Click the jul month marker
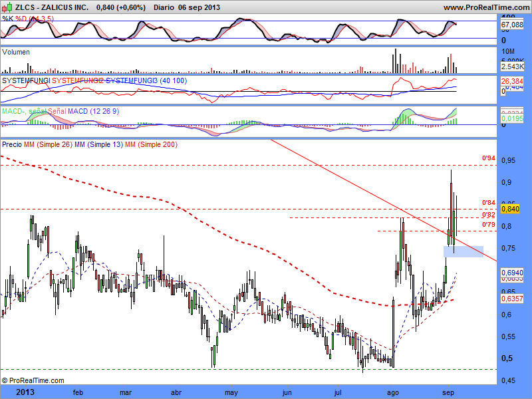 coord(338,392)
